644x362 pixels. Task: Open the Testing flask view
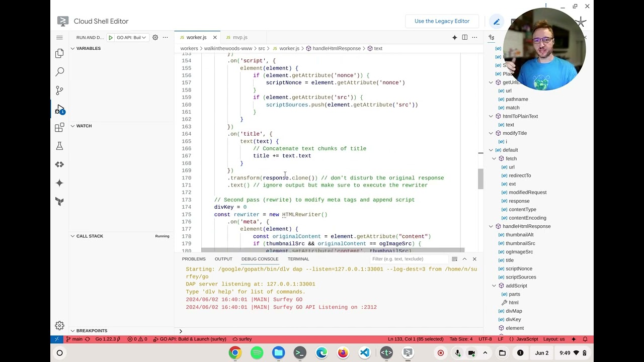coord(59,146)
